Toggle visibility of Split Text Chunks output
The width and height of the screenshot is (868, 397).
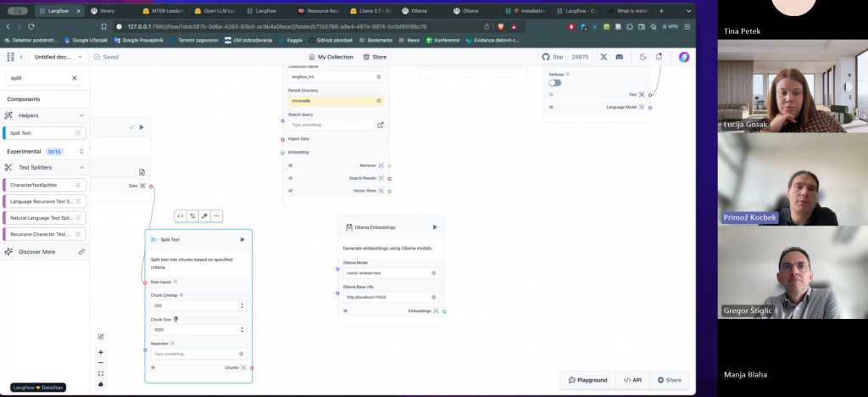pos(153,367)
